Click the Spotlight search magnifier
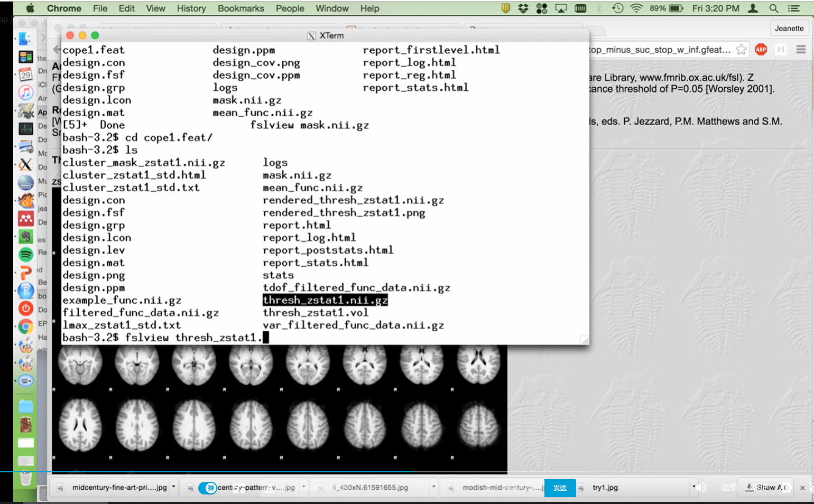814x504 pixels. point(773,8)
